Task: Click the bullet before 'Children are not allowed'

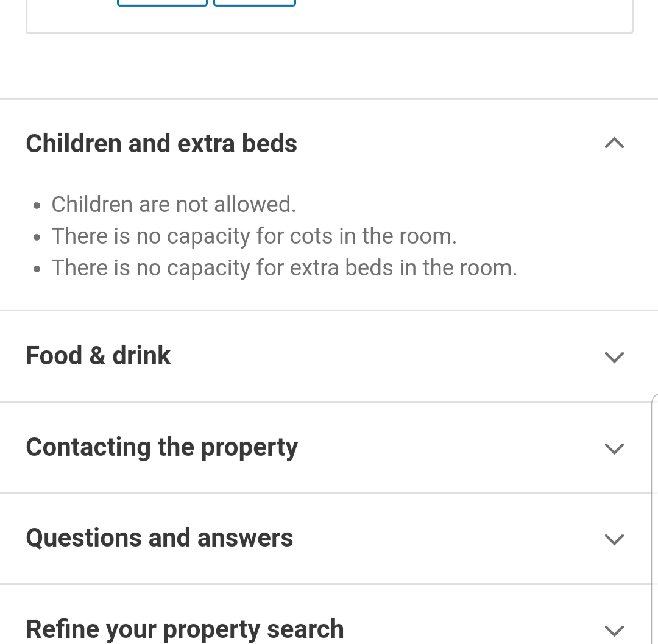Action: point(37,205)
